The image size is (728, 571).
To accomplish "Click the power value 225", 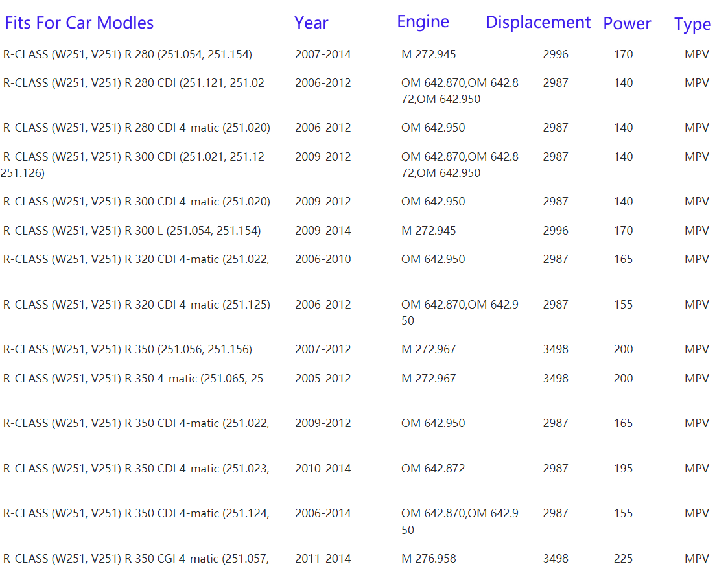I will click(x=623, y=559).
